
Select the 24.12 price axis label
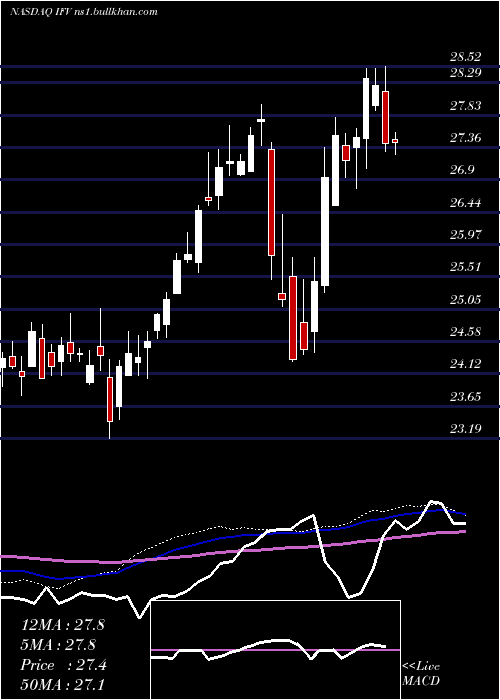coord(466,364)
